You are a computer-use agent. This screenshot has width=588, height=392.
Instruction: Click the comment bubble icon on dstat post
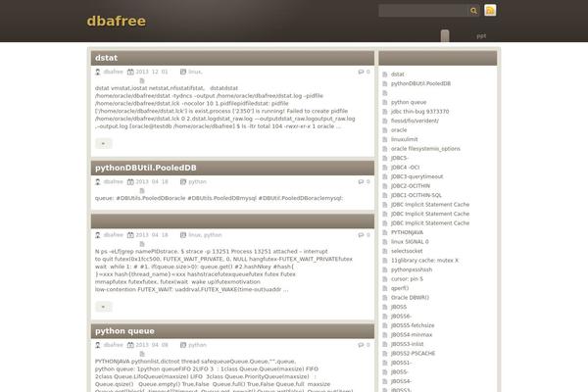pos(361,72)
